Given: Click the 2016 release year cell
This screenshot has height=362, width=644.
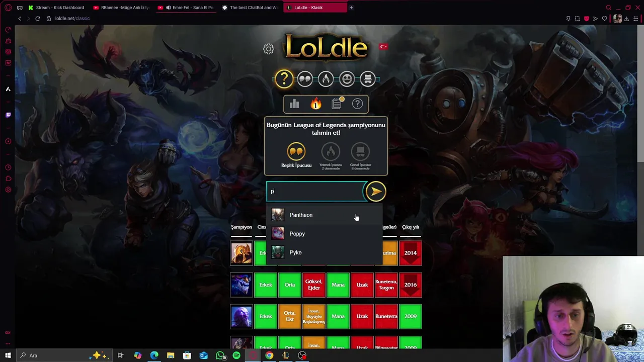Looking at the screenshot, I should 411,285.
